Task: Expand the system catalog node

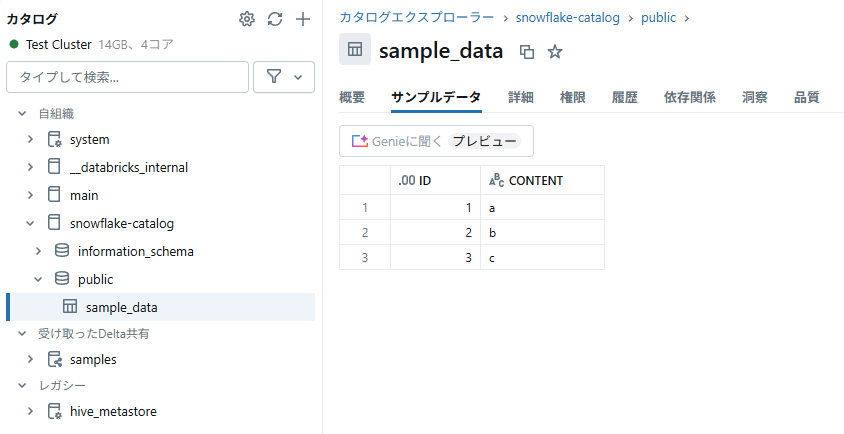Action: 30,140
